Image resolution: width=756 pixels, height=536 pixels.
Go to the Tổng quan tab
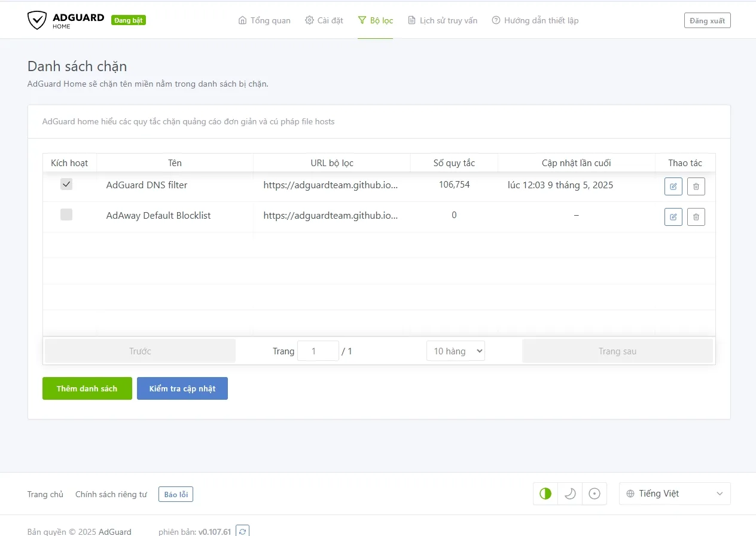pos(264,20)
